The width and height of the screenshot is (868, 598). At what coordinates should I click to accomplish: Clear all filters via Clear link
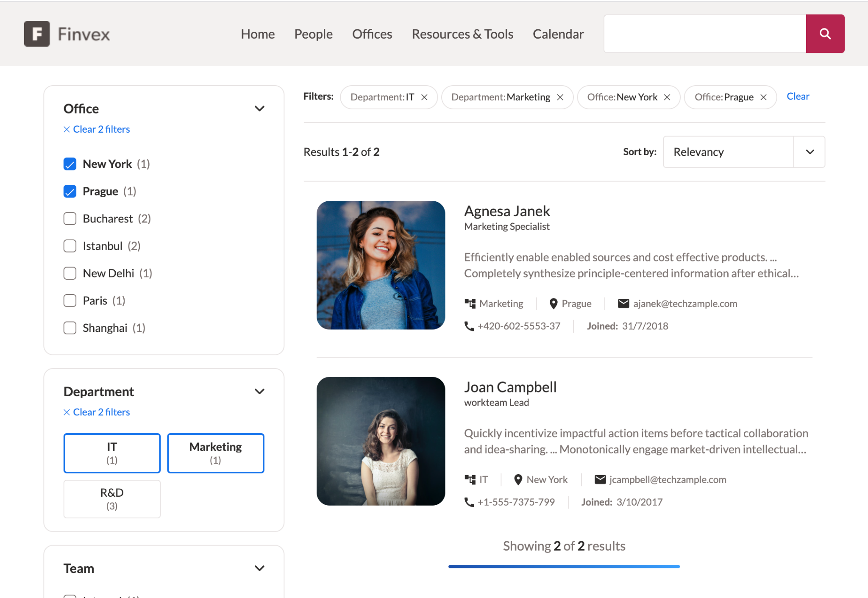[798, 97]
